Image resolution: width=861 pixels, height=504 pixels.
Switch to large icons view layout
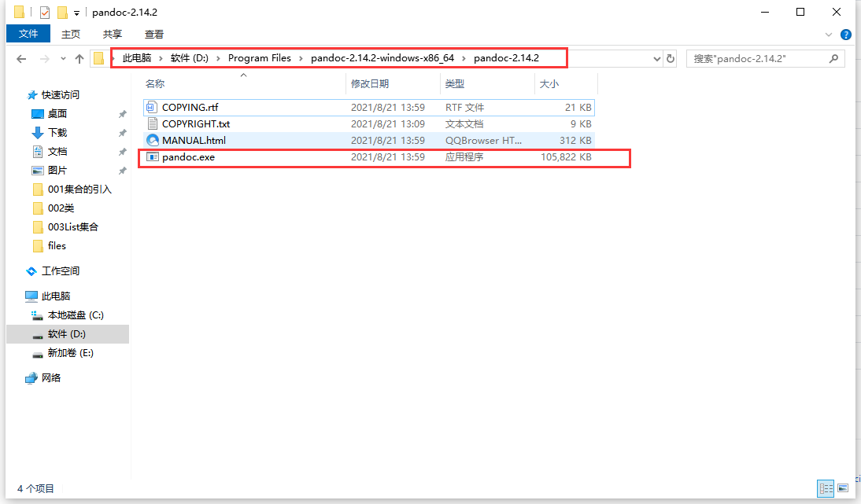pyautogui.click(x=843, y=488)
